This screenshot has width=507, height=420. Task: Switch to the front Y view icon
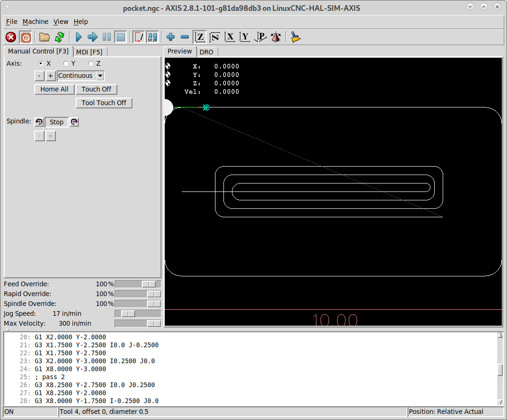coord(245,37)
